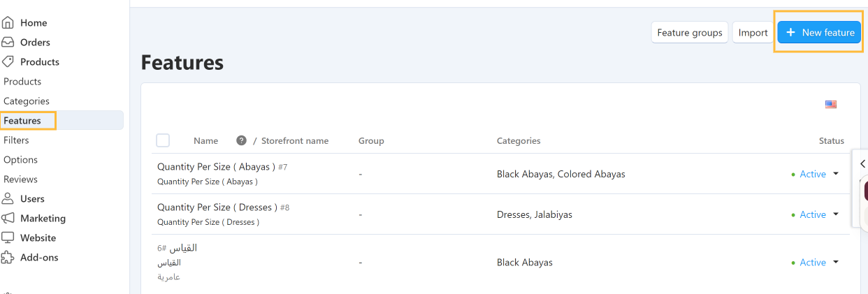Click the Storefront name column header
The image size is (868, 294).
tap(295, 140)
